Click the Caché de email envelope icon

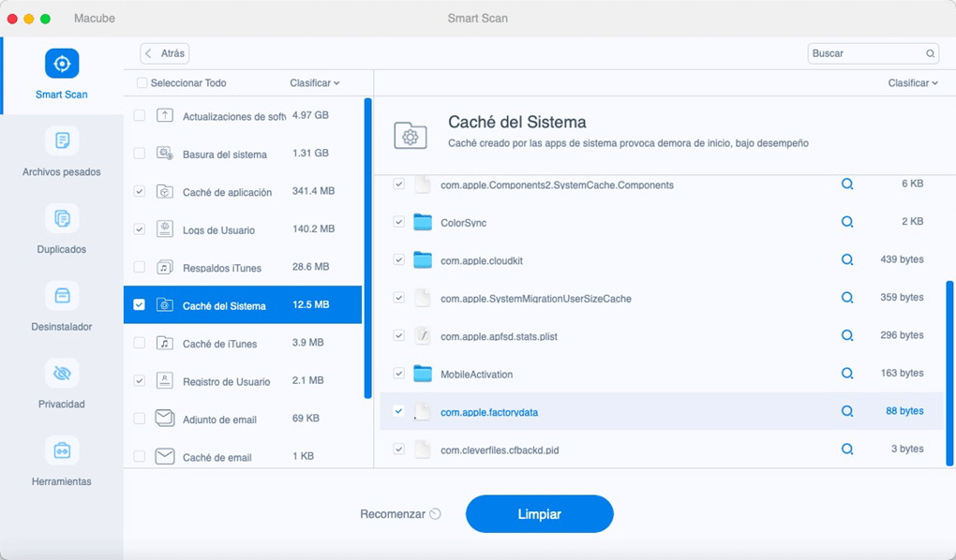[165, 456]
